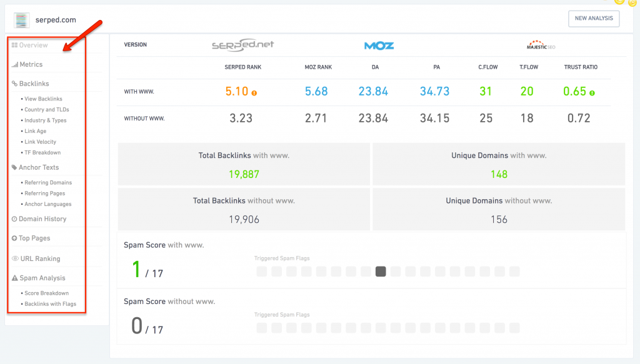
Task: Select Link Age submenu item
Action: [x=35, y=131]
